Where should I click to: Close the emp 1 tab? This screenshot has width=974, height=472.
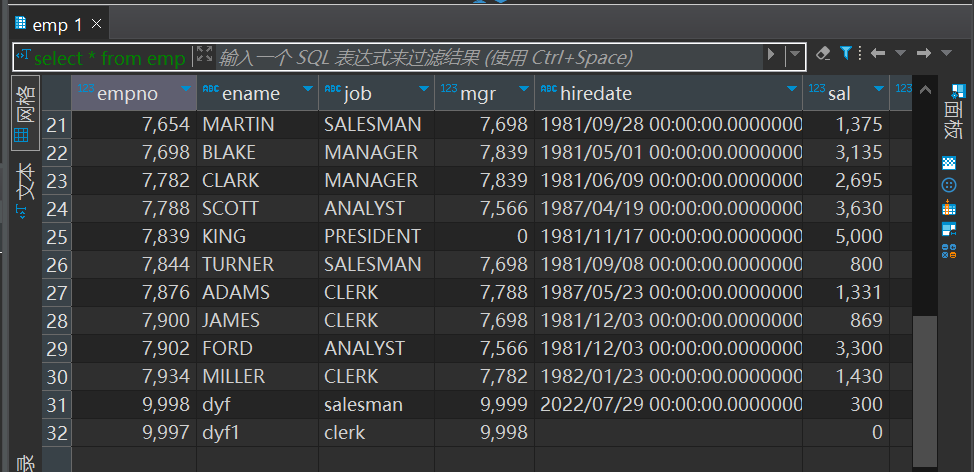pos(96,24)
